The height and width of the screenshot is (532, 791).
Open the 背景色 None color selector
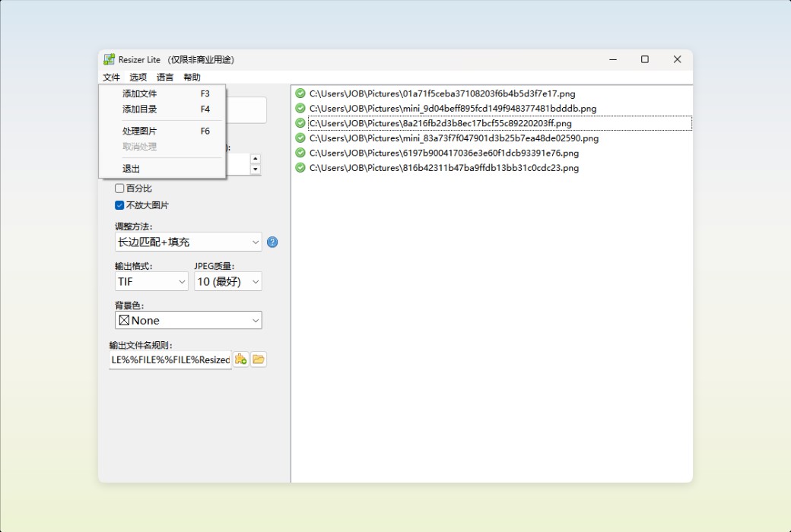188,320
